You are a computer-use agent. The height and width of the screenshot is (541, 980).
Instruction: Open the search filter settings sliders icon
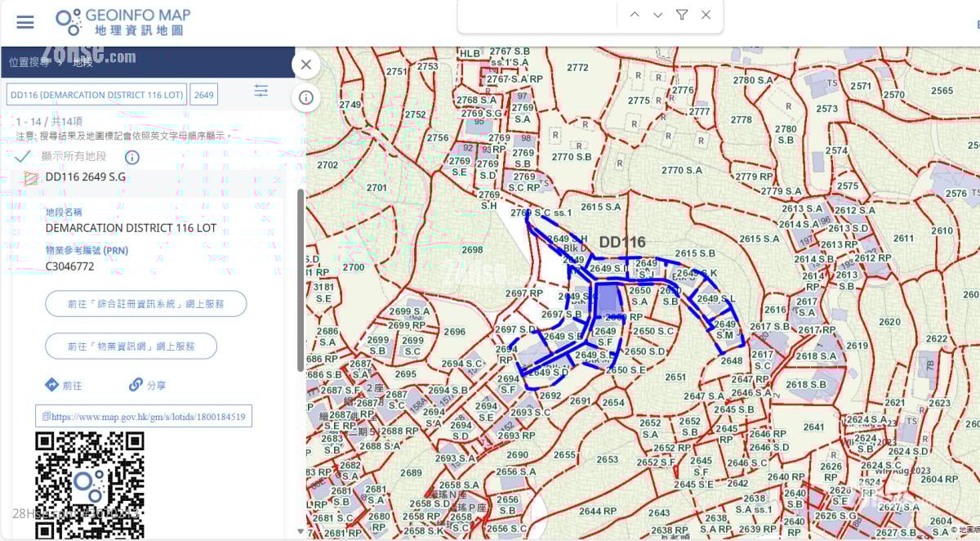click(x=261, y=92)
